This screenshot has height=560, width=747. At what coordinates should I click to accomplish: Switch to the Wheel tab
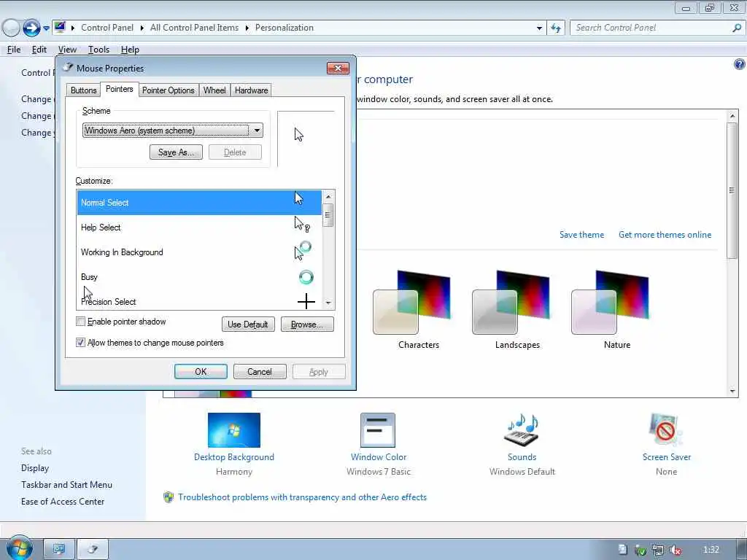(214, 90)
